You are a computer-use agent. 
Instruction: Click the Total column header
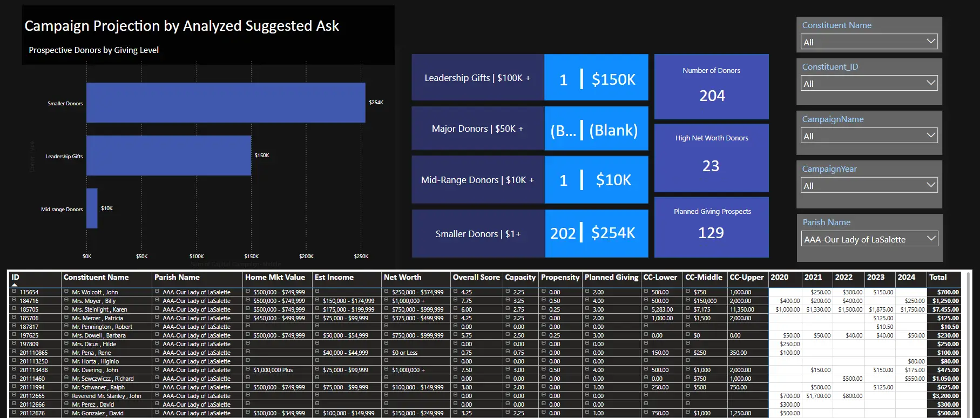click(938, 277)
